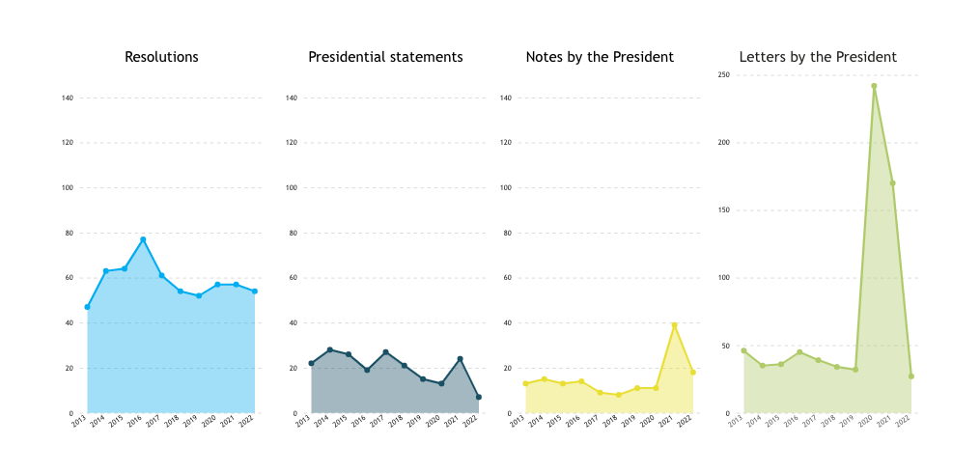Select the 2014 point in Presidential statements chart

click(330, 349)
